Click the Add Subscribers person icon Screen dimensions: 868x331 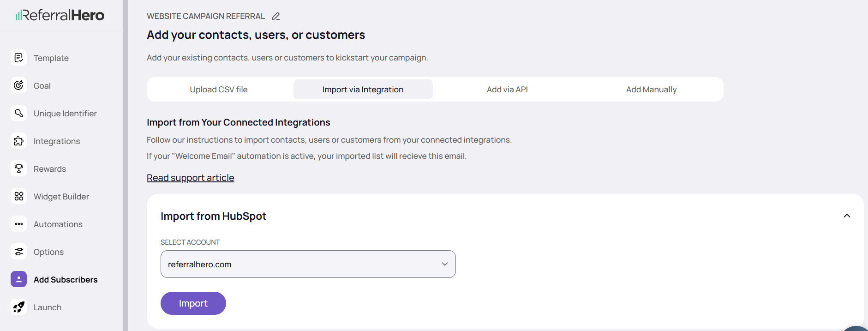coord(18,279)
